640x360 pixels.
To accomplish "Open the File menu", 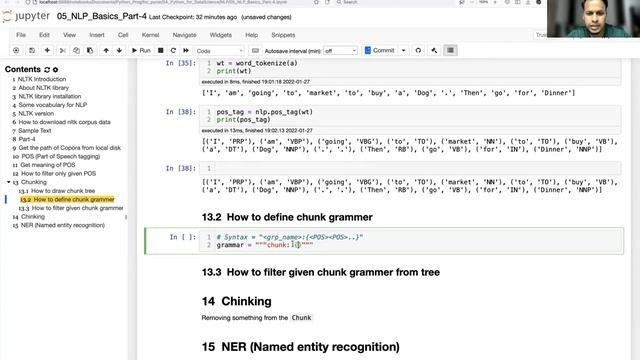I will click(x=21, y=35).
